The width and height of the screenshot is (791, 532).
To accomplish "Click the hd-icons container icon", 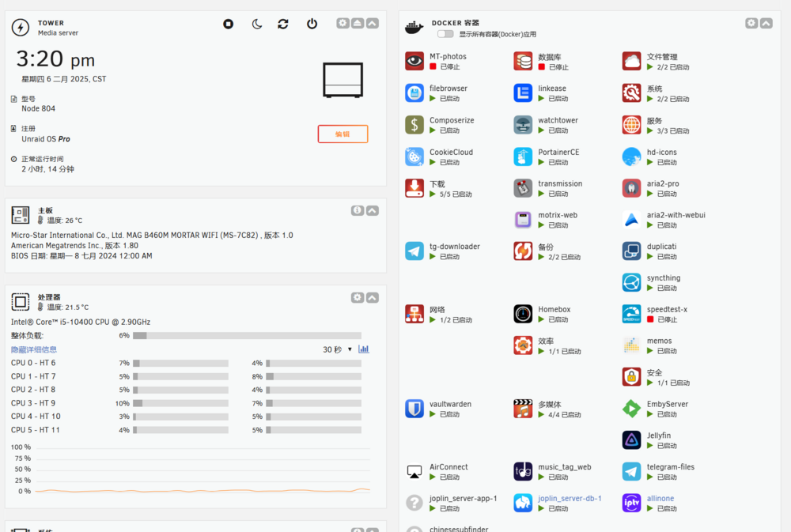I will (x=631, y=157).
